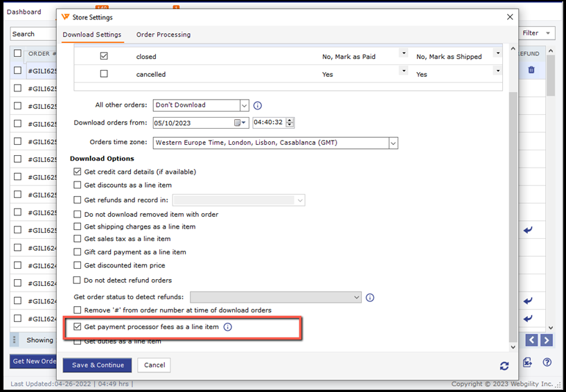Tick the cancelled order status checkbox

104,74
